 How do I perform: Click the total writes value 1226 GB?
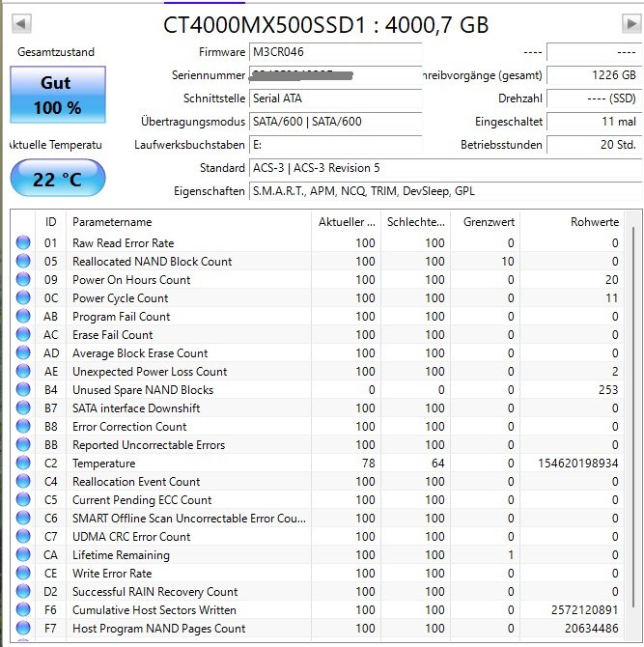coord(594,75)
